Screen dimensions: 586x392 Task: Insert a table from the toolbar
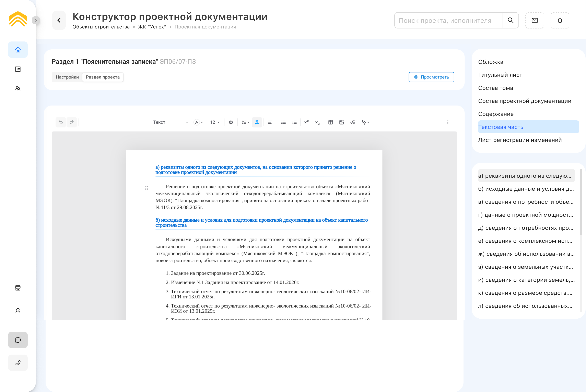(x=330, y=122)
